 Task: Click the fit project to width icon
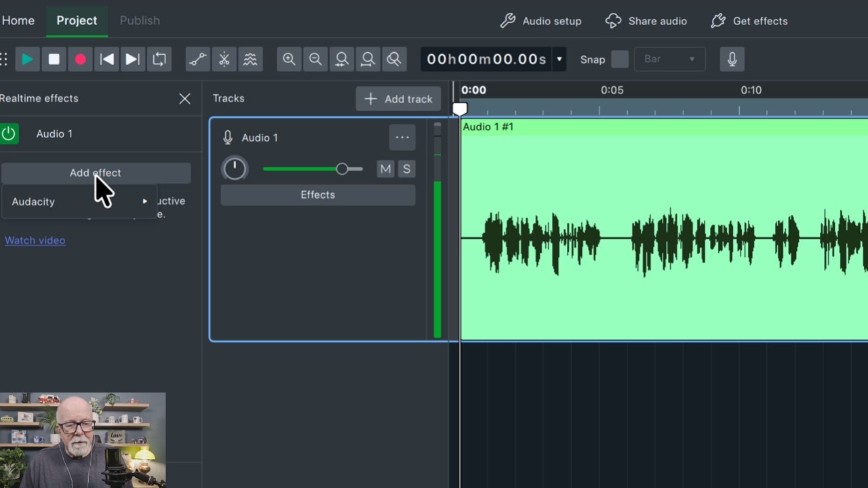(368, 59)
